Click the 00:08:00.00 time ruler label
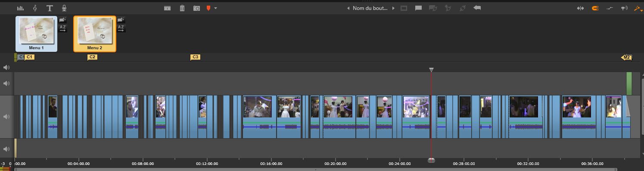Screen dimensions: 644x171 click(x=143, y=164)
